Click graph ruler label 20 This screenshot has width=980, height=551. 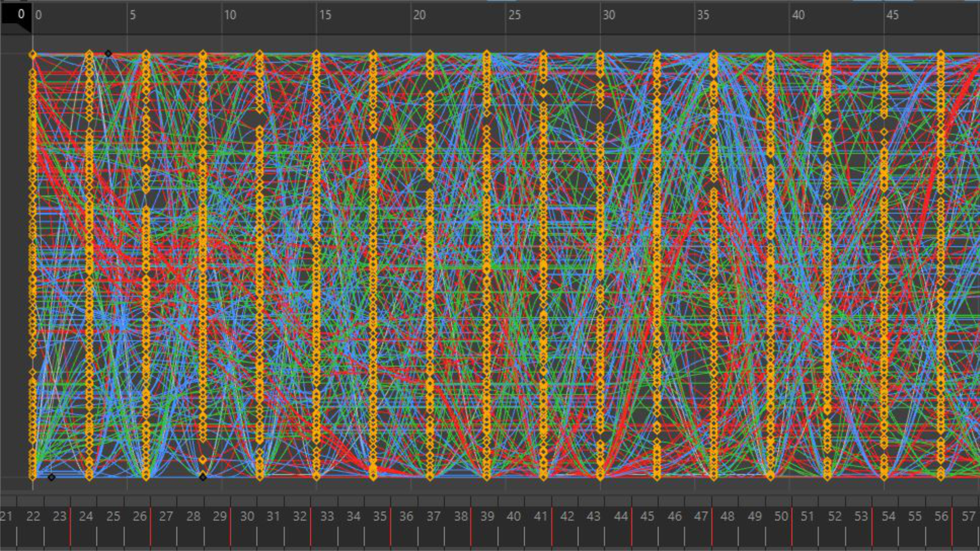419,15
